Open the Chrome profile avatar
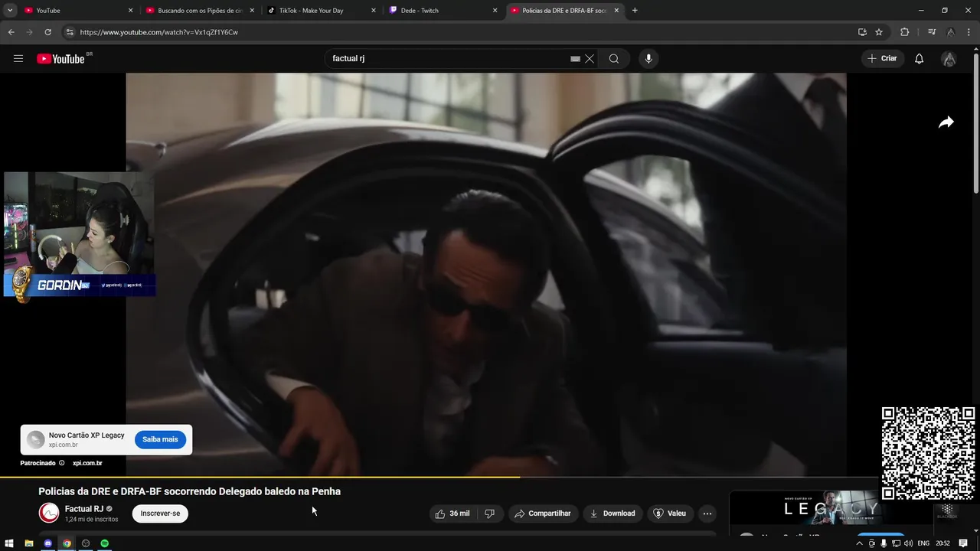Image resolution: width=980 pixels, height=551 pixels. pos(950,32)
